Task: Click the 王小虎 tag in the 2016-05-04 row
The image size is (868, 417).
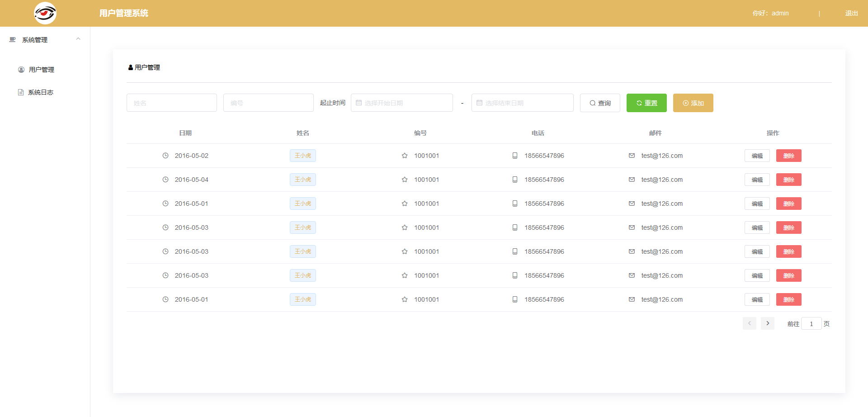Action: pos(303,180)
